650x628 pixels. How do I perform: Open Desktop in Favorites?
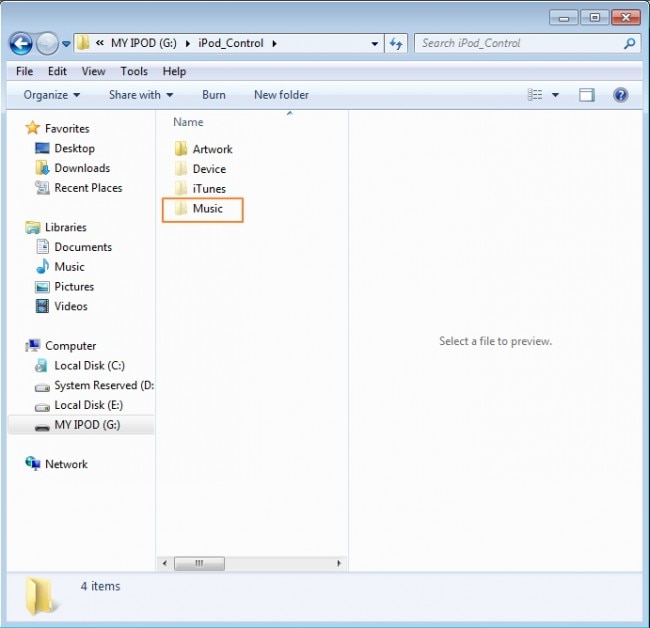point(65,148)
